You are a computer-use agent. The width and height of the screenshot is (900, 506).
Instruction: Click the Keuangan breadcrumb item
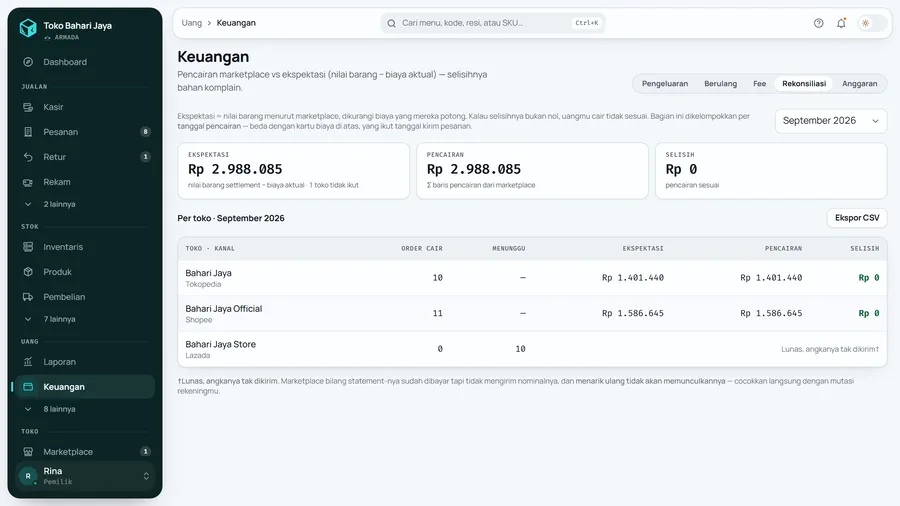click(x=236, y=23)
